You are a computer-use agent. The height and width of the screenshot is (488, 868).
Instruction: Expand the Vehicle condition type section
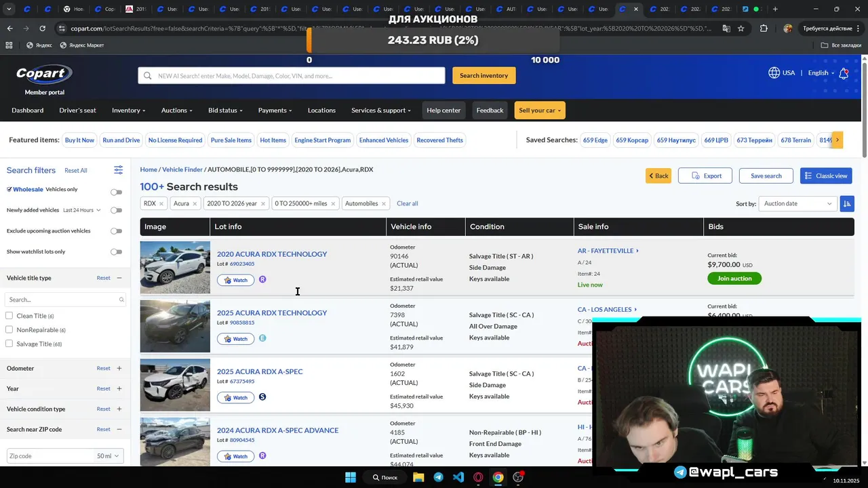coord(119,409)
